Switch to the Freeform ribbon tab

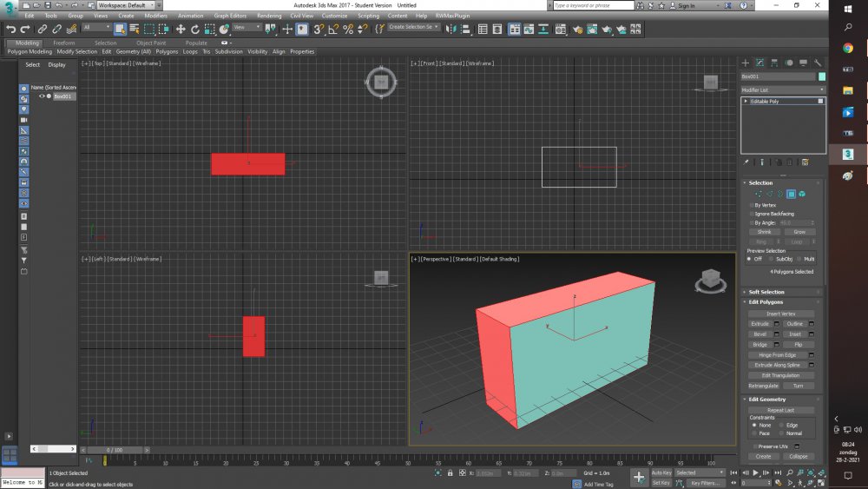pyautogui.click(x=64, y=43)
